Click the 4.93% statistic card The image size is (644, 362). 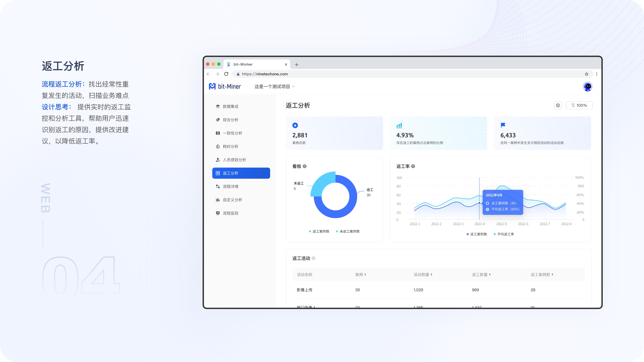click(438, 133)
